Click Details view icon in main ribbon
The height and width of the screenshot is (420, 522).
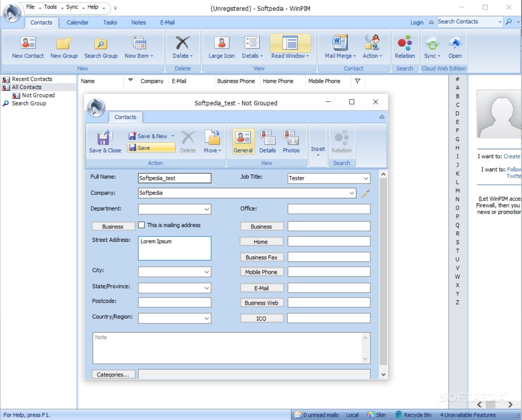click(252, 48)
